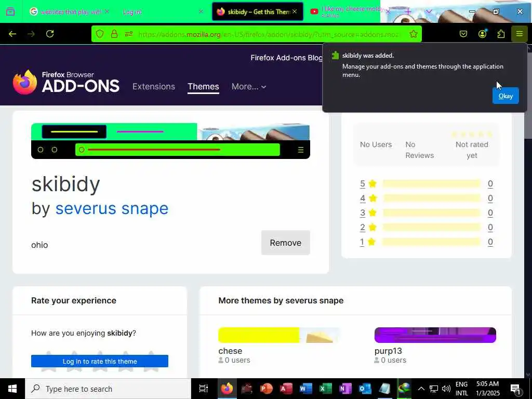Open OneNote from the taskbar

345,389
